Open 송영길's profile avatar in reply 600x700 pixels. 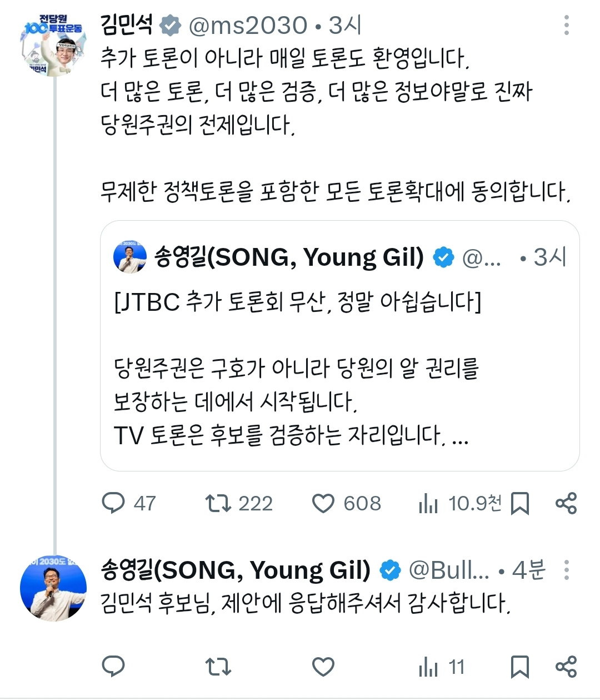click(53, 588)
